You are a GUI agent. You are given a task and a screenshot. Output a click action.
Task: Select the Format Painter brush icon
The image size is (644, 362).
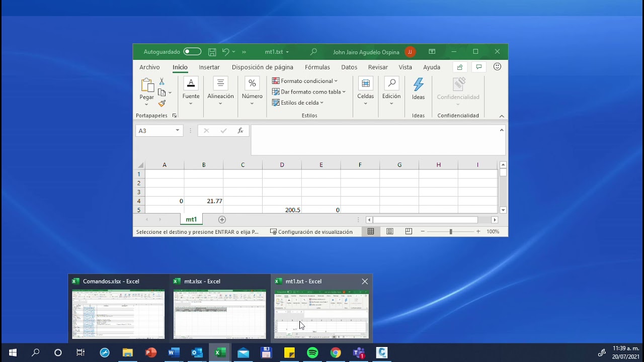click(162, 104)
